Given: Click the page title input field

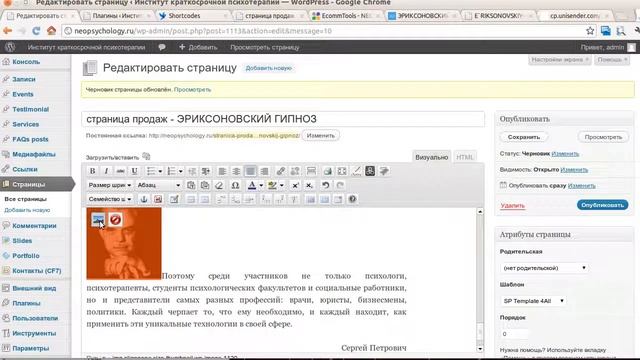Looking at the screenshot, I should pyautogui.click(x=283, y=119).
